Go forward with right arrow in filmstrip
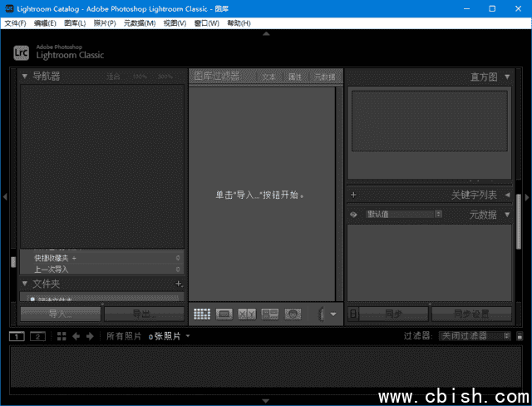 point(90,336)
